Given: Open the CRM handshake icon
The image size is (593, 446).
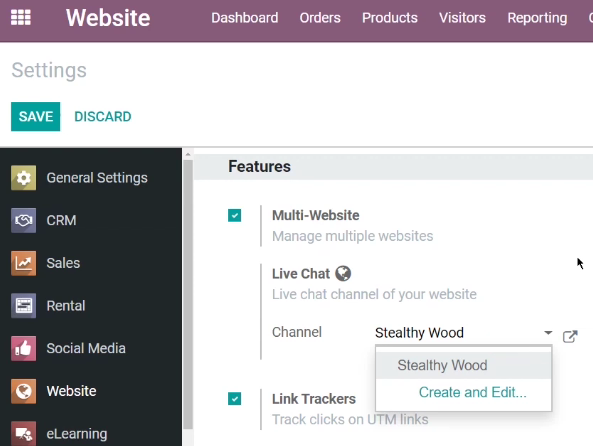Looking at the screenshot, I should coord(23,220).
